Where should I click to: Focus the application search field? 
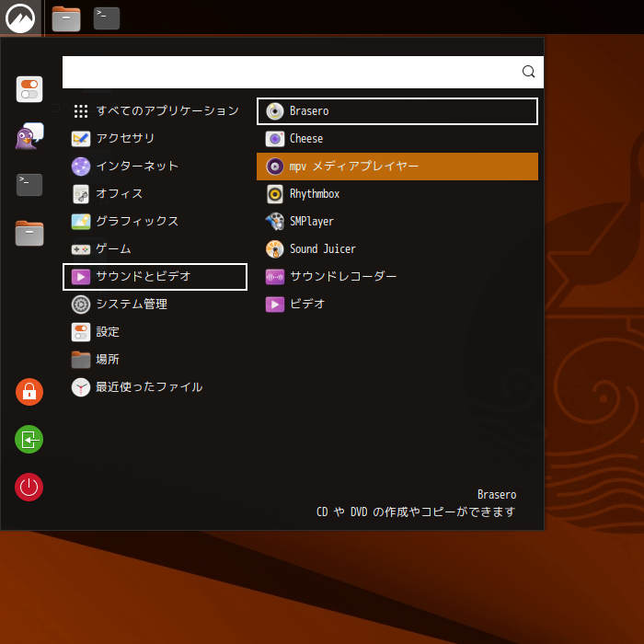(x=303, y=72)
